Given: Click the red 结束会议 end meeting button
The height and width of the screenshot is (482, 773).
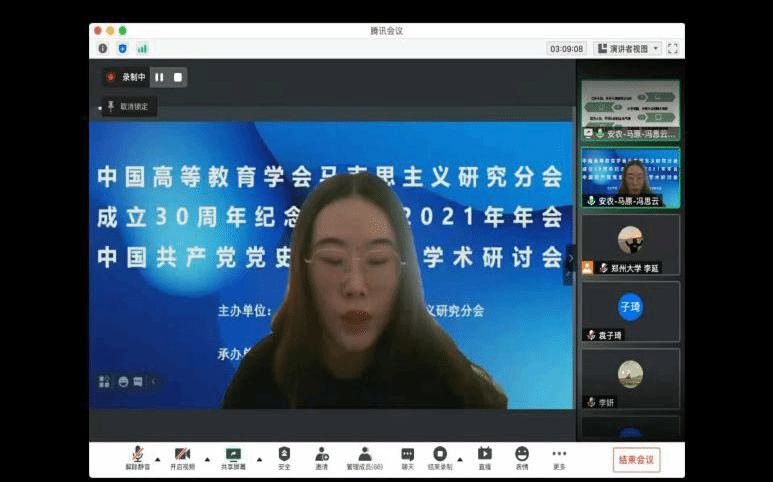Looking at the screenshot, I should [x=636, y=459].
